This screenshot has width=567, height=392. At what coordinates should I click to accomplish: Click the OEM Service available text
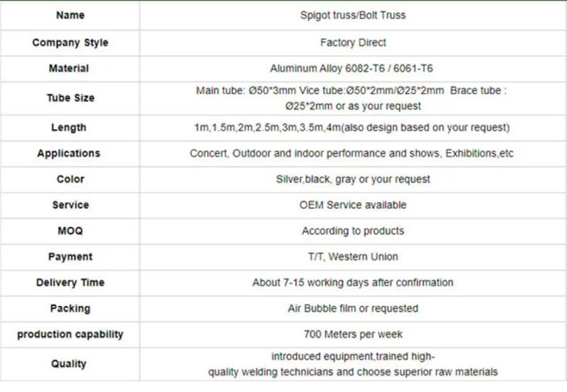point(352,205)
